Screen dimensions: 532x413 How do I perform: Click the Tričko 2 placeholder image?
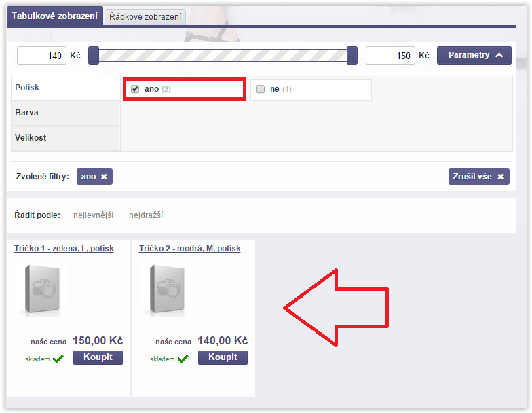tap(167, 289)
